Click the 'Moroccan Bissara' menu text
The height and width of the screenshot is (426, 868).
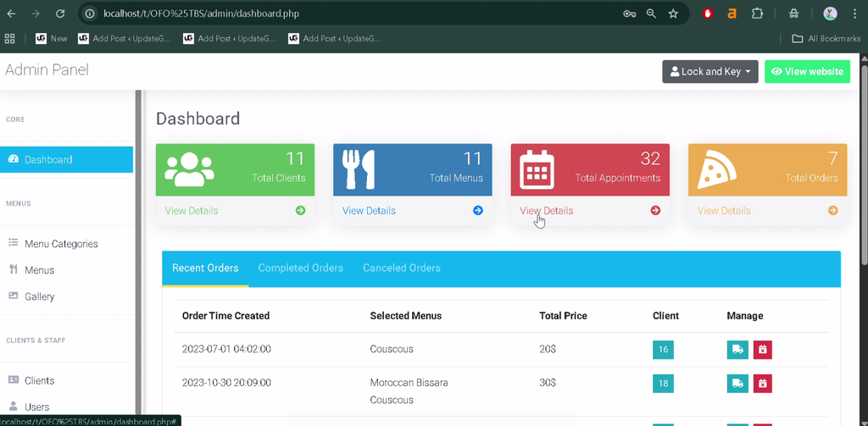[x=409, y=383]
